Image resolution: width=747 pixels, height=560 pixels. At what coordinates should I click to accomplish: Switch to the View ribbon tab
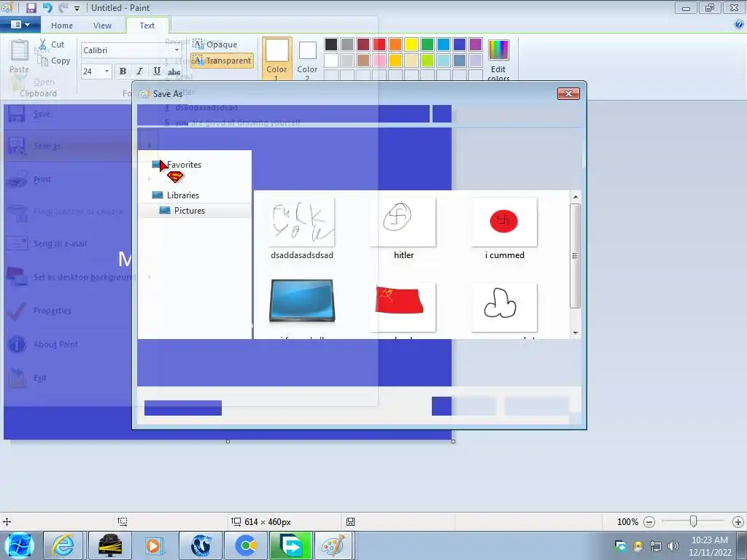(102, 26)
